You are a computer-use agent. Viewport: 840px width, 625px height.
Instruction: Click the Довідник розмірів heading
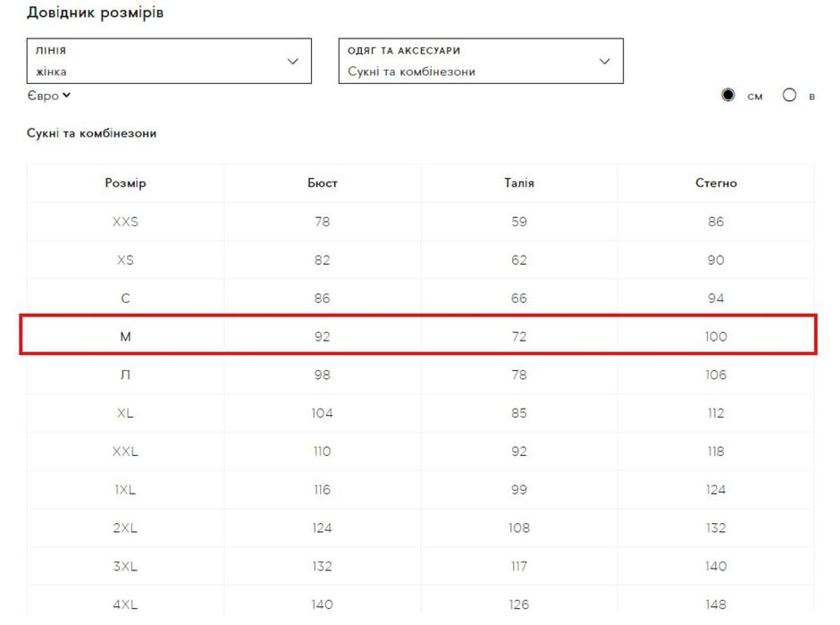click(x=95, y=13)
